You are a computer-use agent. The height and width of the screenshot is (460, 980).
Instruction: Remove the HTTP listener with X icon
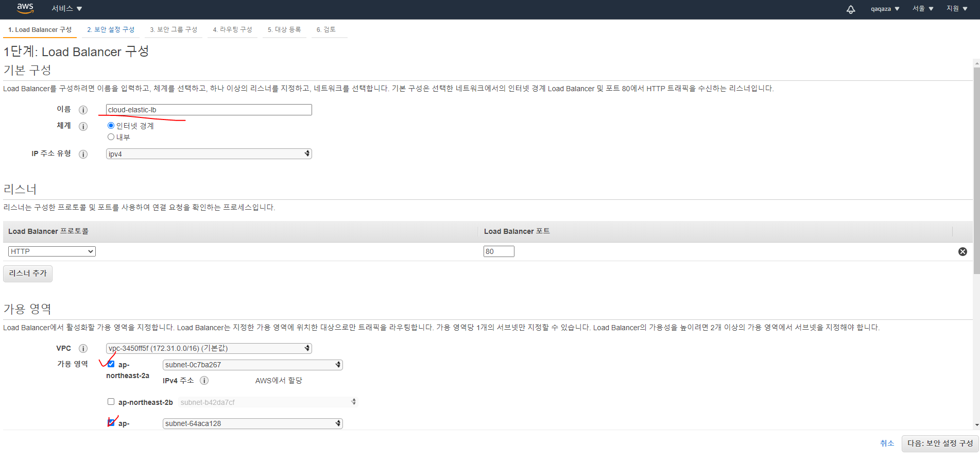(962, 251)
